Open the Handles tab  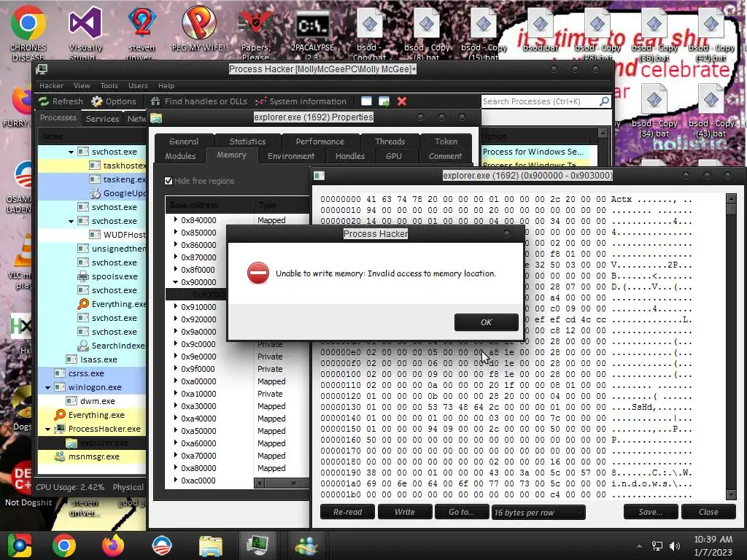point(349,156)
